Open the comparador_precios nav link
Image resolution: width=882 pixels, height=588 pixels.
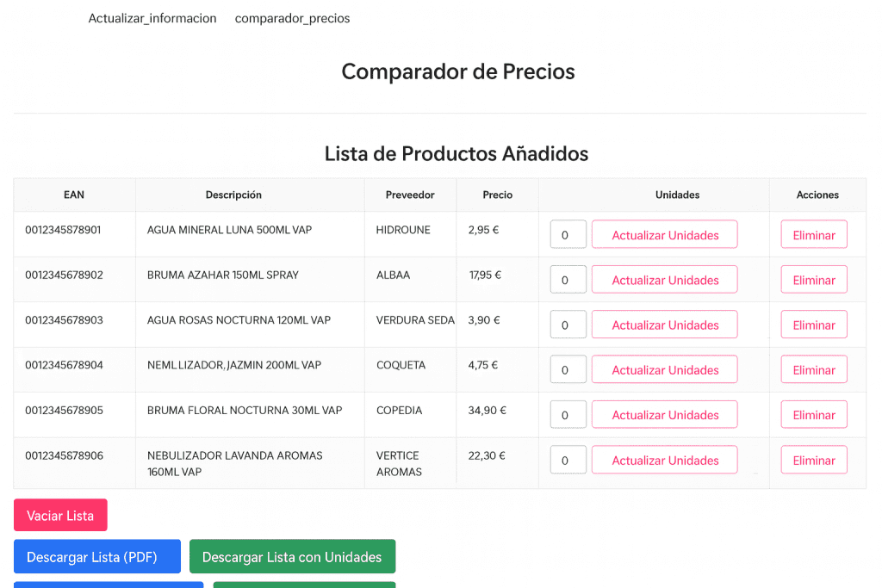[292, 18]
